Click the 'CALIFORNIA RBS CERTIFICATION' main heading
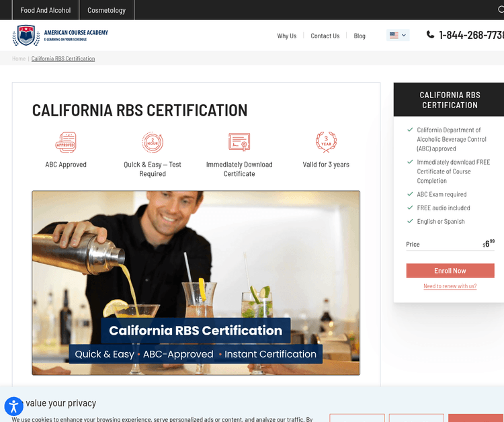This screenshot has height=422, width=504. [x=140, y=110]
